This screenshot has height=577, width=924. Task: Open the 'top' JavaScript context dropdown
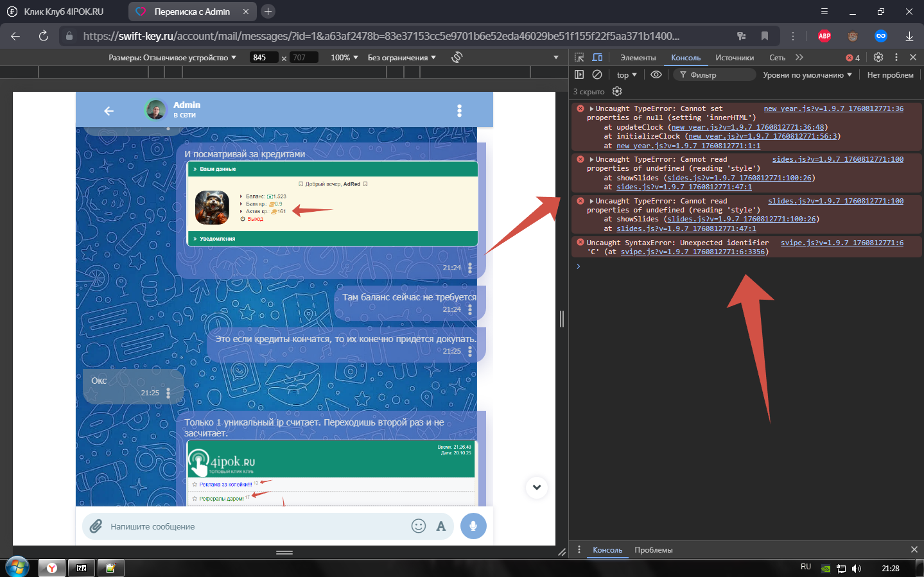point(627,75)
